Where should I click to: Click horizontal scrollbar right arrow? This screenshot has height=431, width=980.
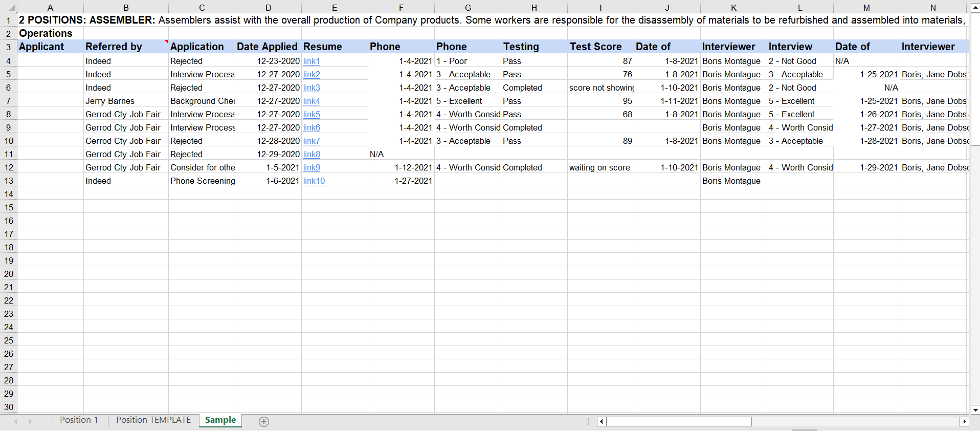click(964, 421)
